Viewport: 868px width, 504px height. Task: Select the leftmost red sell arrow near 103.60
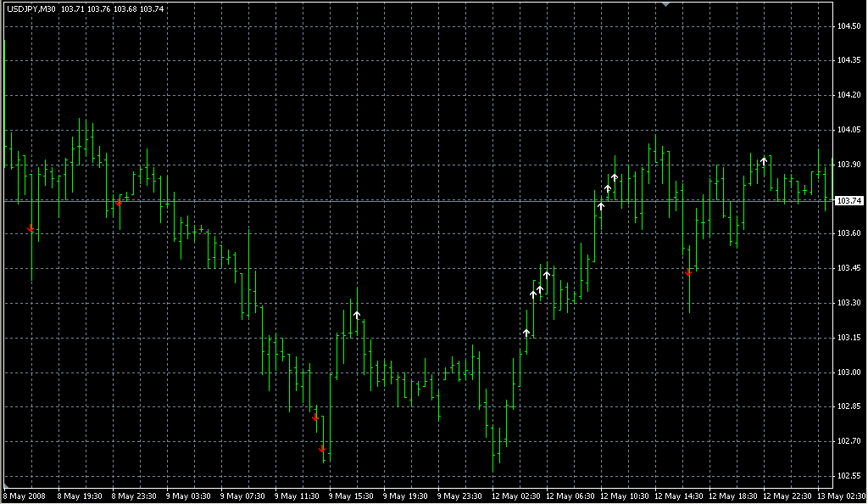click(x=31, y=228)
